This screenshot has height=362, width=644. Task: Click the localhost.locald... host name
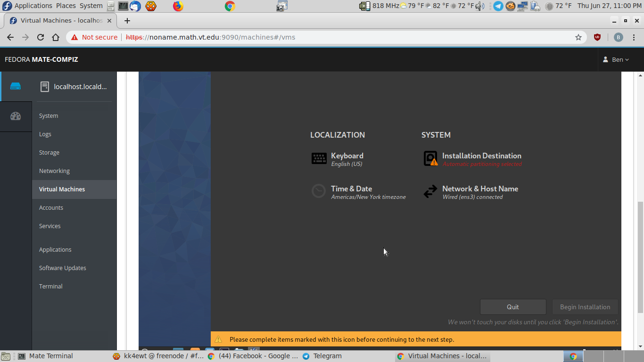tap(81, 87)
